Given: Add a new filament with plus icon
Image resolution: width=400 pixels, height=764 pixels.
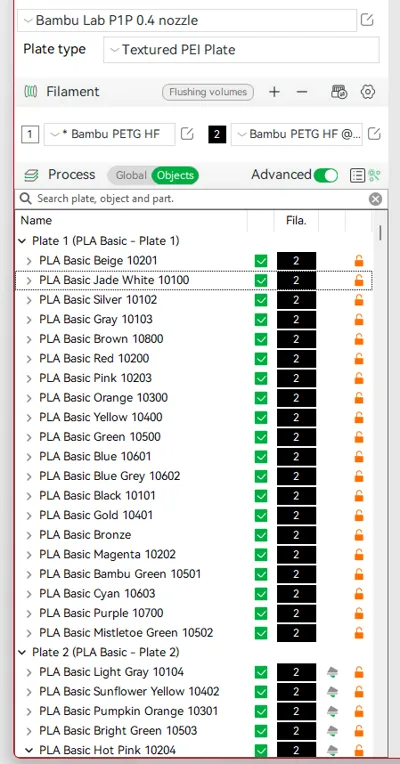Looking at the screenshot, I should click(274, 92).
